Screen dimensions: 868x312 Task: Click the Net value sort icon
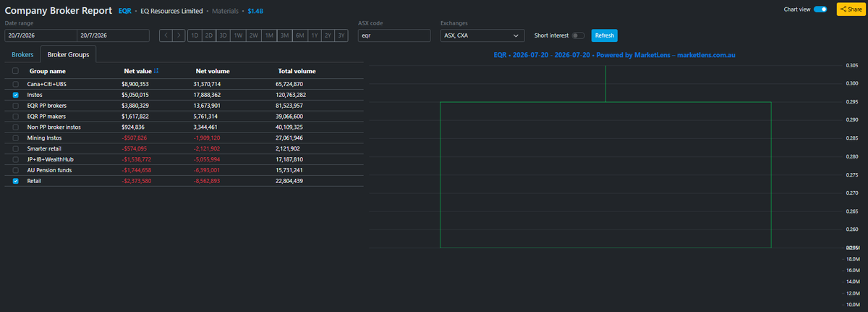pyautogui.click(x=157, y=71)
